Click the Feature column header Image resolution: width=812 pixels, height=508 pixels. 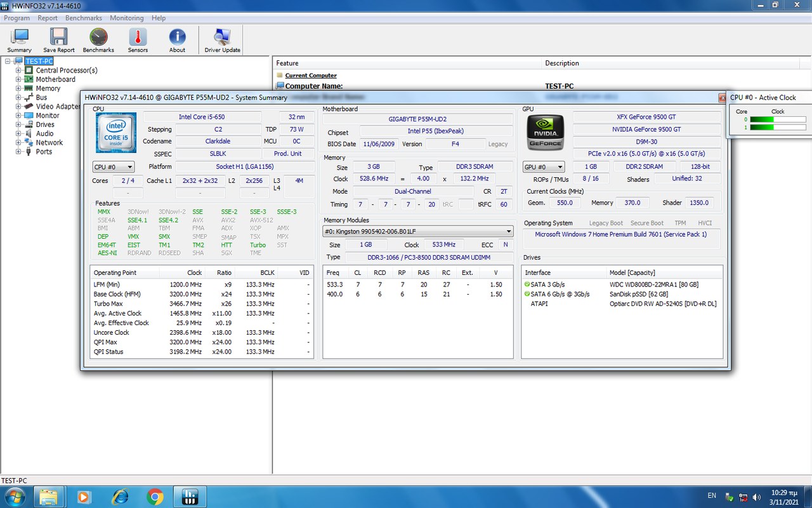[x=407, y=63]
